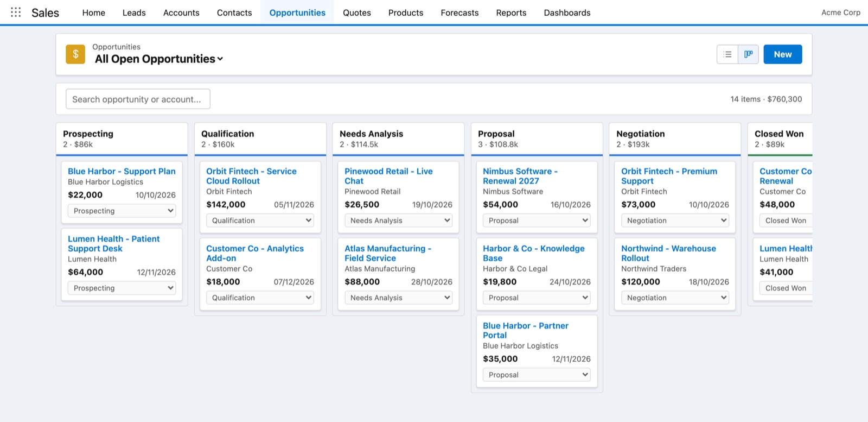
Task: Open Harbor & Co - Knowledge Base opportunity
Action: click(533, 253)
